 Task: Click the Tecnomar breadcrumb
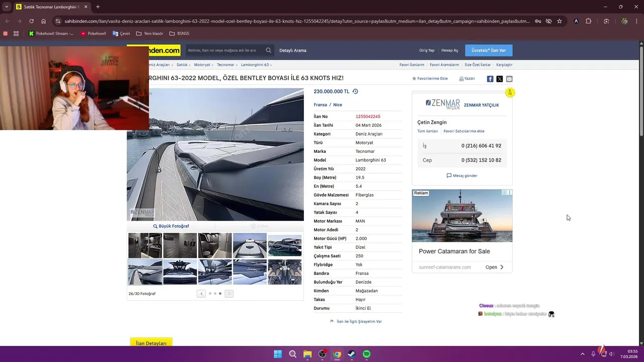point(226,65)
